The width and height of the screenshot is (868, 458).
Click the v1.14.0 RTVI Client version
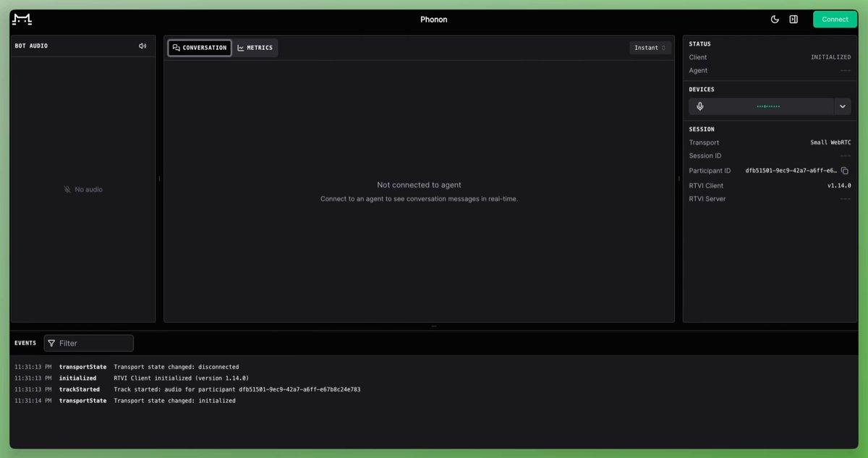[839, 186]
